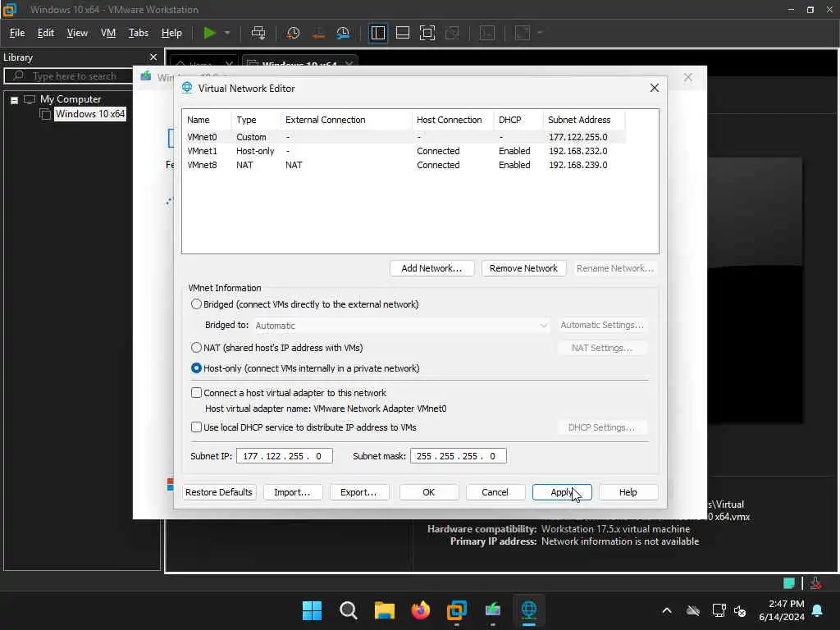Click the Subnet IP input field
This screenshot has width=840, height=630.
(285, 456)
